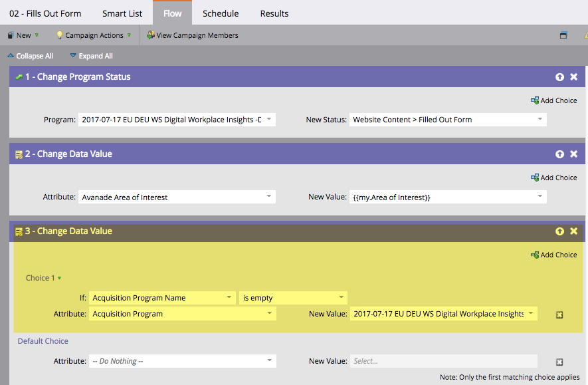Click the Expand All down-triangle icon
This screenshot has height=385, width=588.
tap(73, 56)
